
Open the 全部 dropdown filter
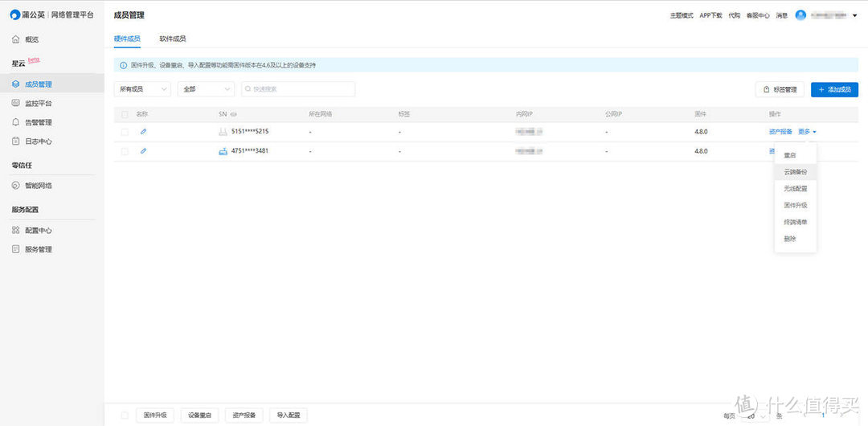tap(206, 89)
